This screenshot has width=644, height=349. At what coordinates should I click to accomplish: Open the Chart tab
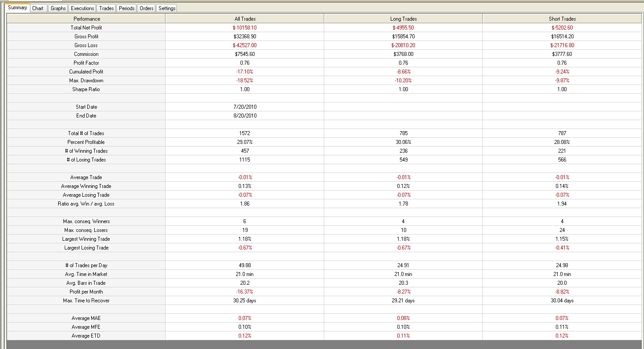coord(38,8)
